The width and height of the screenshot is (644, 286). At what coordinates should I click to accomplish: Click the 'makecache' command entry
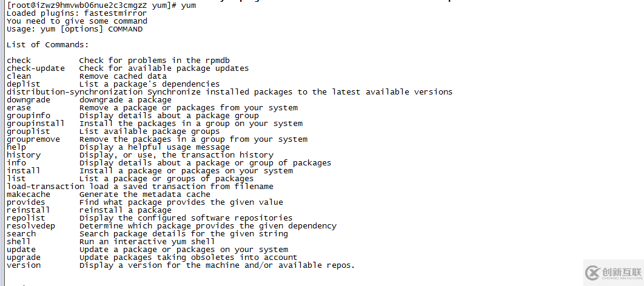pyautogui.click(x=29, y=194)
